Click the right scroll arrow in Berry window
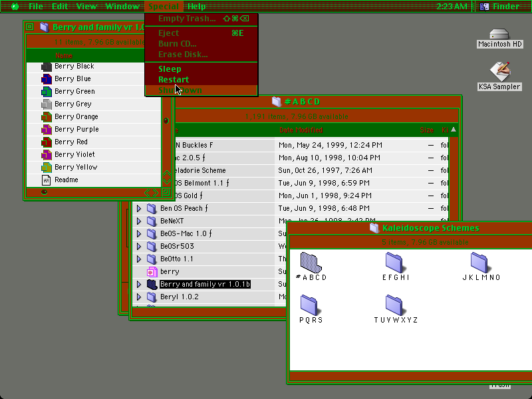Viewport: 532px width, 399px height. pos(156,193)
